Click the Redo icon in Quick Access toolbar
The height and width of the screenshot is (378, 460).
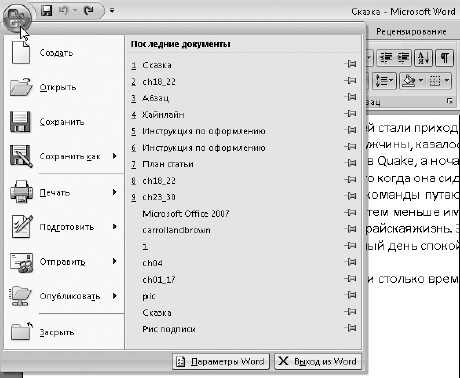pos(89,11)
